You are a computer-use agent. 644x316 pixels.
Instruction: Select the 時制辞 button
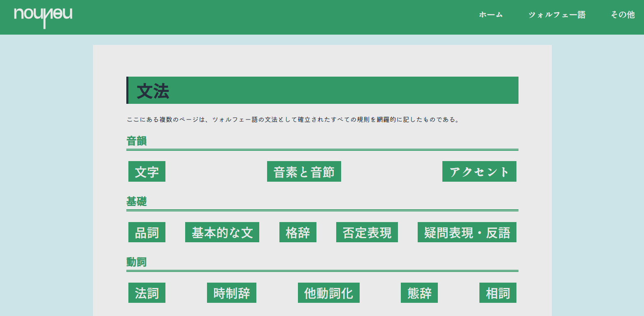pos(231,293)
